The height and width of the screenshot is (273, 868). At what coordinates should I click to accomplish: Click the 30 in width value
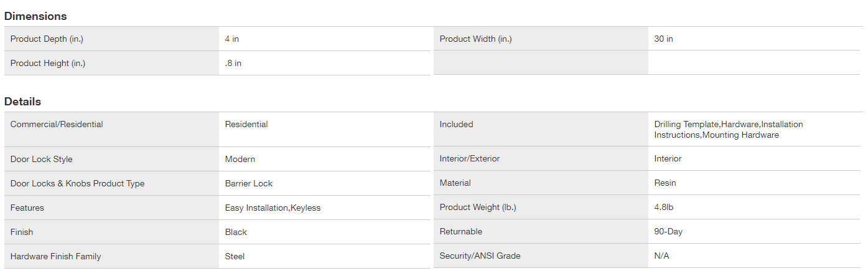pos(663,39)
